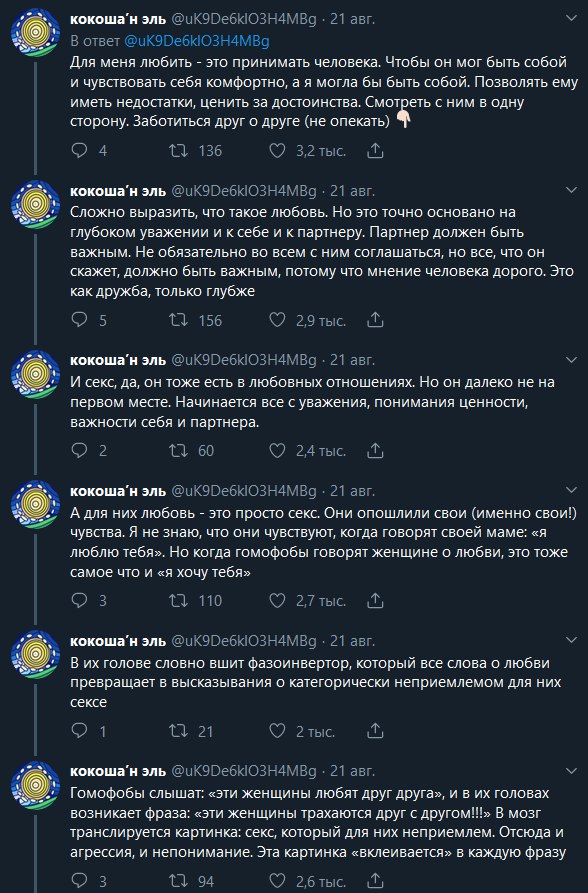The image size is (588, 893).
Task: Reply to the tweet about accepting a person
Action: pos(79,150)
